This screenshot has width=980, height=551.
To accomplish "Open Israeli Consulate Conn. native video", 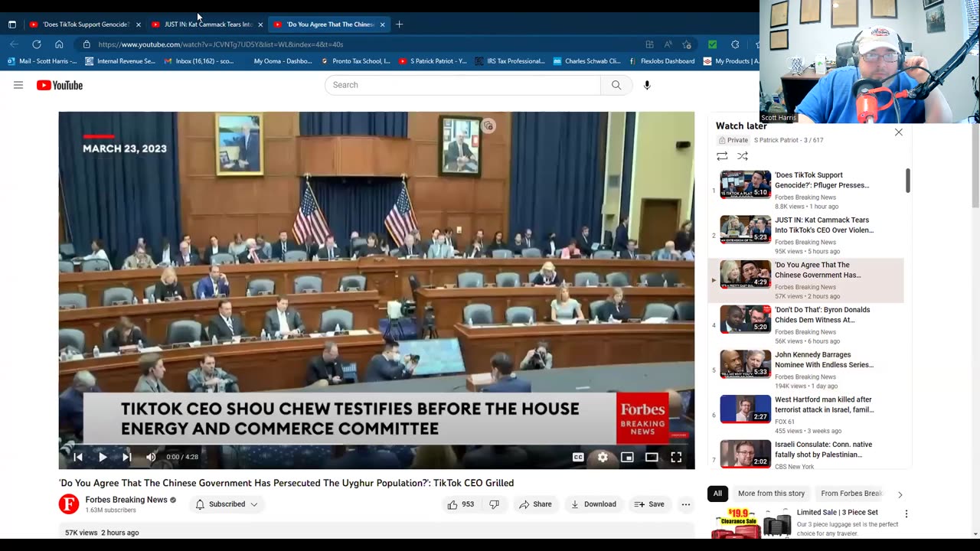I will pos(807,455).
